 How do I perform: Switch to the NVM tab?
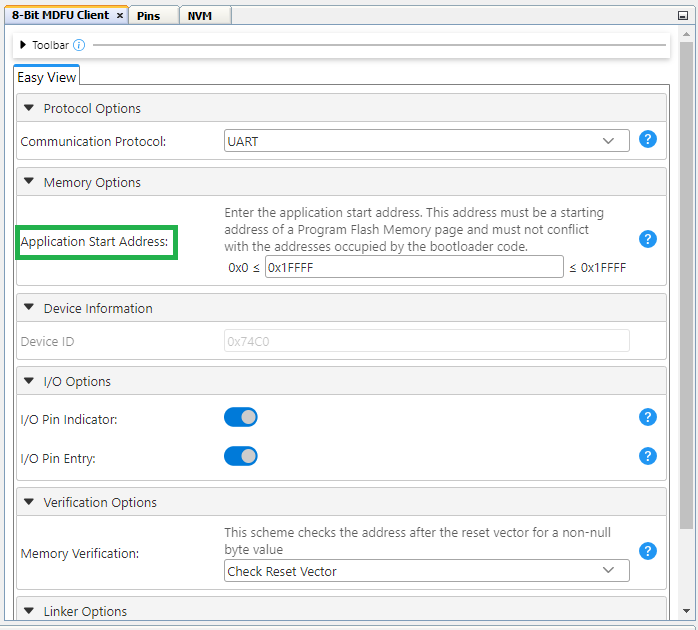[x=200, y=16]
